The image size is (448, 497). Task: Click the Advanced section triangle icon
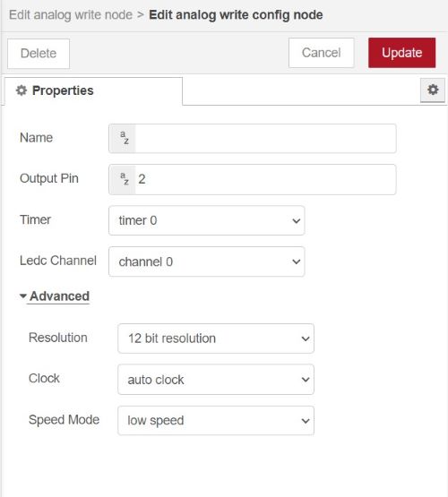pos(22,296)
